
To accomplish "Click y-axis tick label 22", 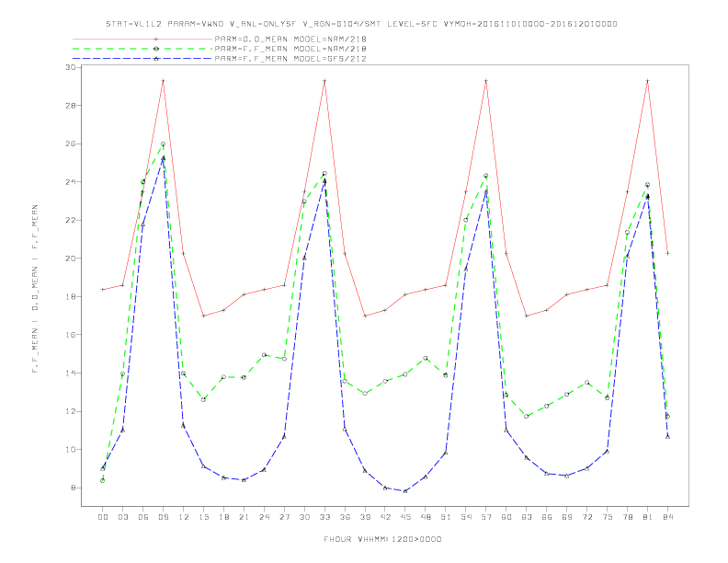I will pyautogui.click(x=71, y=220).
